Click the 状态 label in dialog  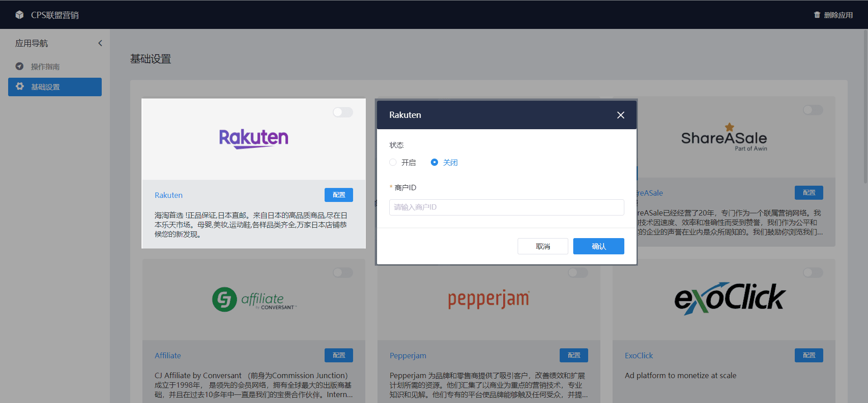(396, 145)
